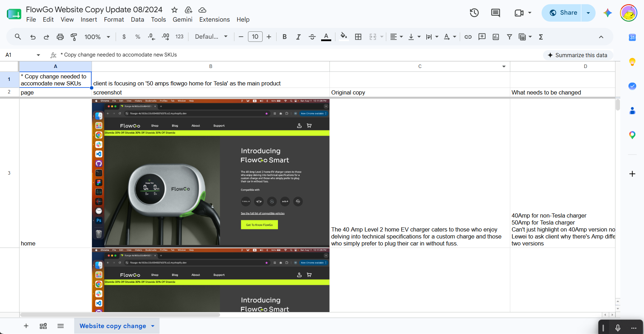Decrease decimal places
Screen dimensions: 644x334
pyautogui.click(x=152, y=37)
